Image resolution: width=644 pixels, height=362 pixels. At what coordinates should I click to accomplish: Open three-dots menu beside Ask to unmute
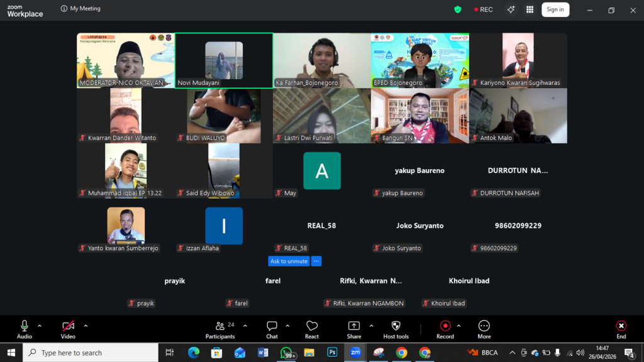point(316,261)
